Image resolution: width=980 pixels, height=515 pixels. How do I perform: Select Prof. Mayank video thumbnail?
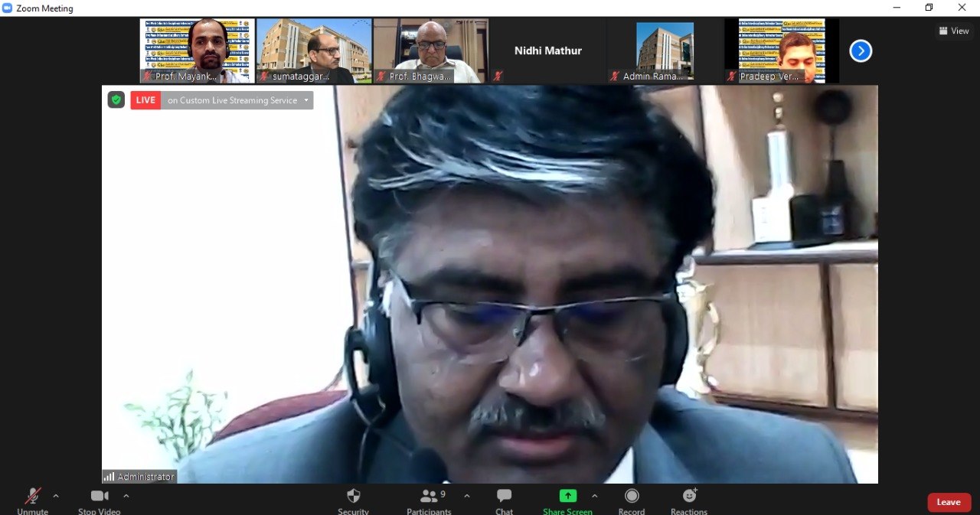click(198, 51)
